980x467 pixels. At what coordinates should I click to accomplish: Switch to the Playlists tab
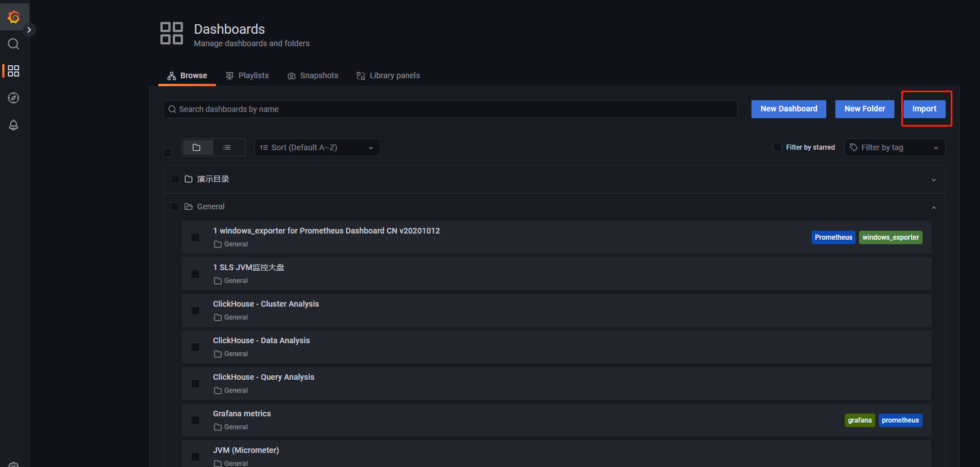pyautogui.click(x=247, y=75)
